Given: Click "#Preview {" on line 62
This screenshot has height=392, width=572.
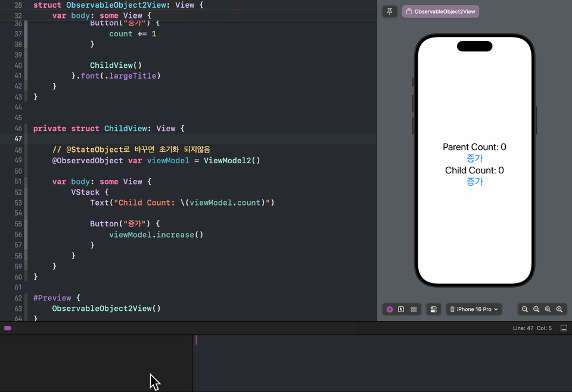Looking at the screenshot, I should [x=57, y=298].
